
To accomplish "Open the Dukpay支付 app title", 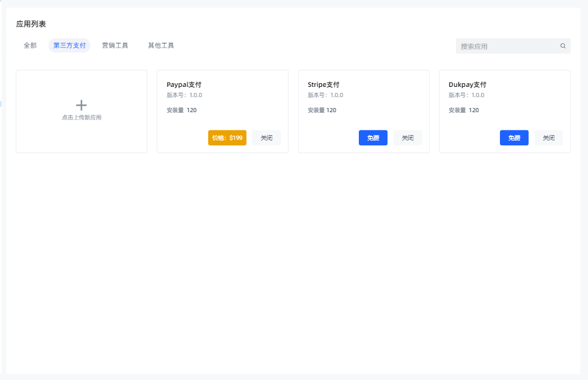I will 467,84.
